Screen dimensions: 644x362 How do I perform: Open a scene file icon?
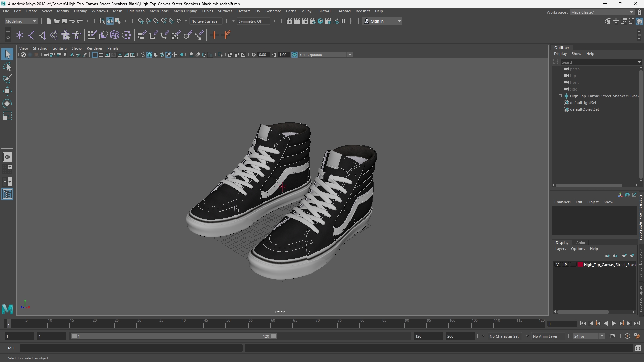[56, 21]
